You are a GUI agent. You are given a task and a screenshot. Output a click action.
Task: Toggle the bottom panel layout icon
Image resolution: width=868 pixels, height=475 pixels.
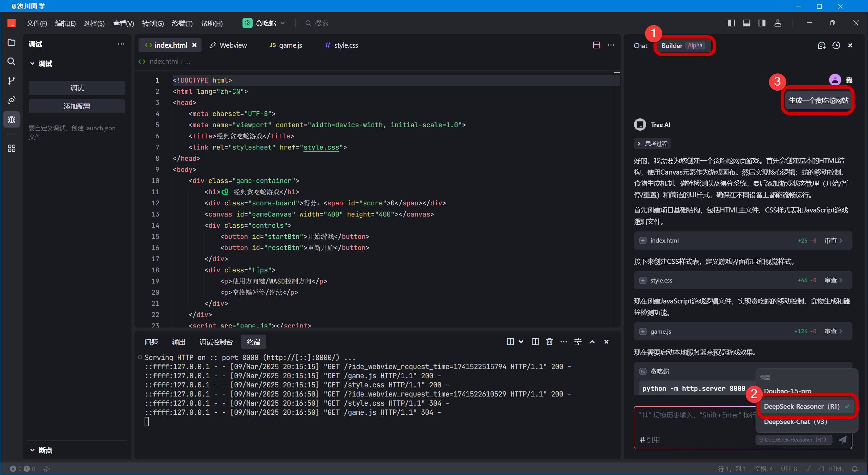coord(746,23)
